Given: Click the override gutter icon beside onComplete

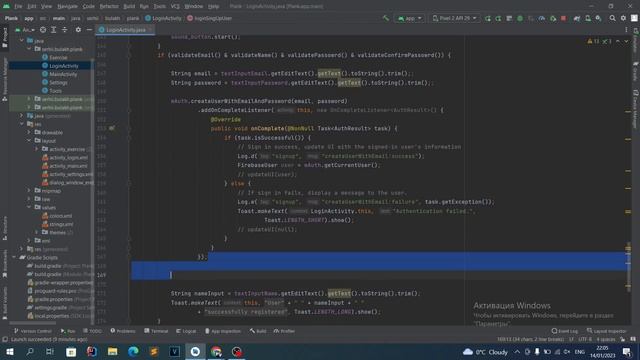Looking at the screenshot, I should 111,128.
